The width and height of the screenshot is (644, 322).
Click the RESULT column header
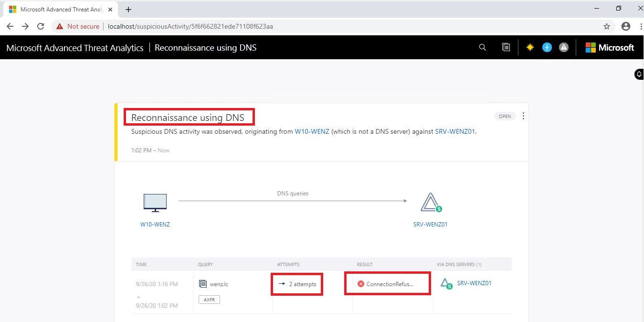[365, 264]
